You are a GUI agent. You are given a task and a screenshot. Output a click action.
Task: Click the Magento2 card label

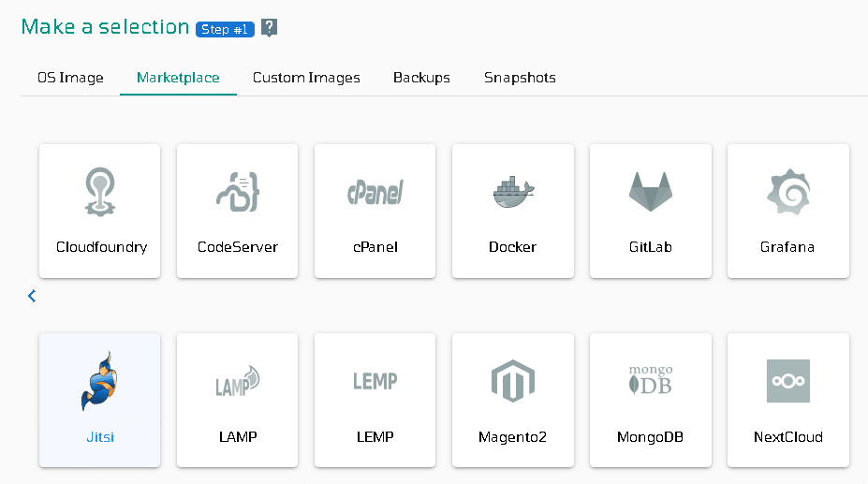click(x=512, y=437)
